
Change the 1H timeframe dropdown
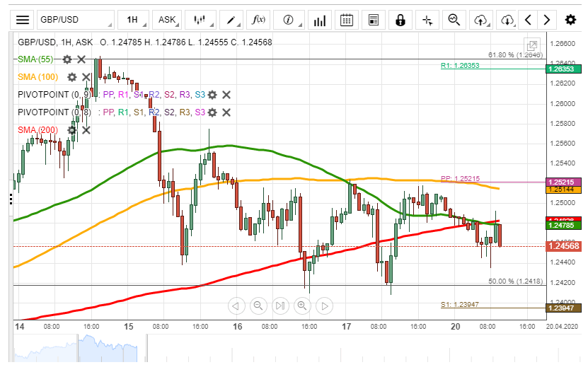[133, 20]
